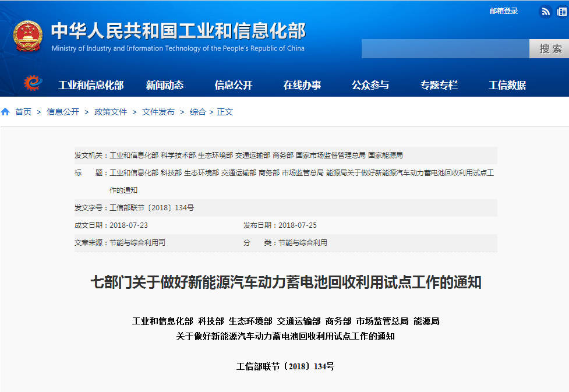Image resolution: width=569 pixels, height=392 pixels.
Task: Select 公众参与 navigation item
Action: point(370,85)
